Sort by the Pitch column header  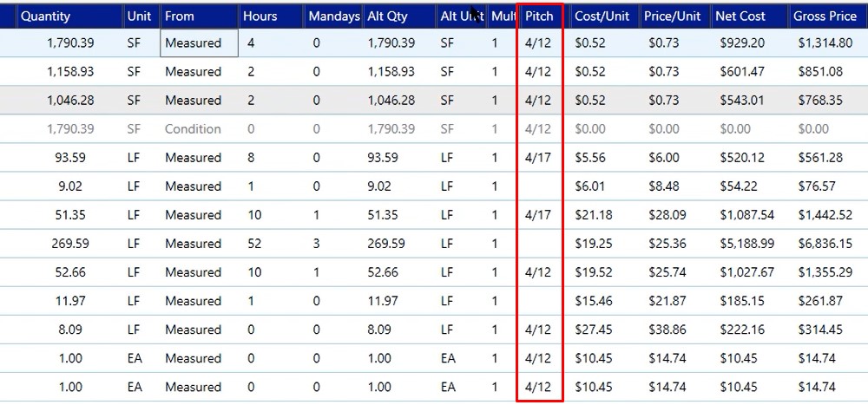pyautogui.click(x=539, y=16)
